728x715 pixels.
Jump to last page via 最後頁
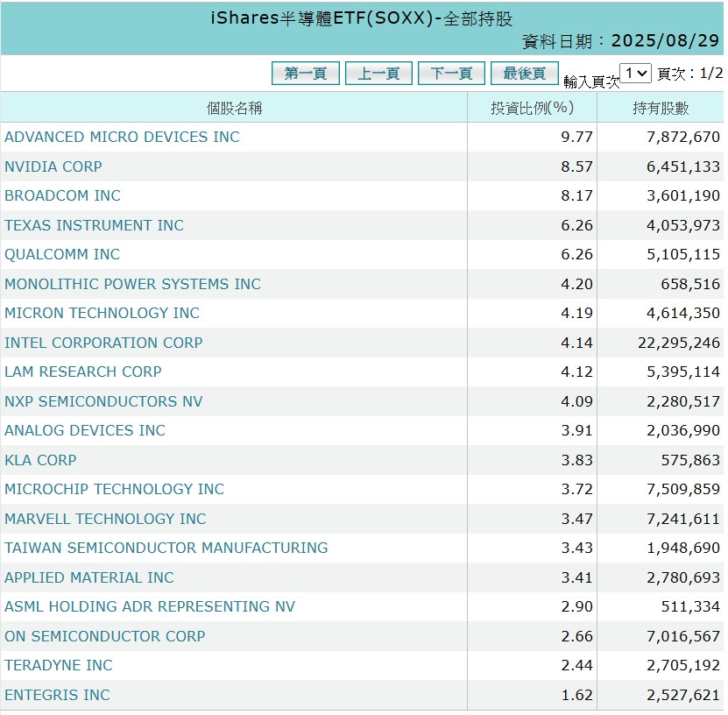524,74
